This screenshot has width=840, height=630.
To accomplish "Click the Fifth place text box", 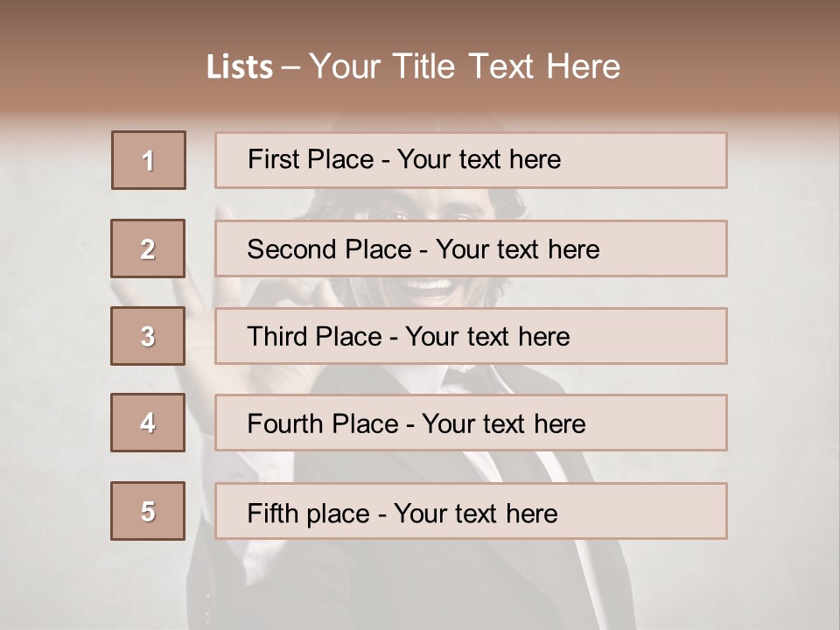I will 471,511.
